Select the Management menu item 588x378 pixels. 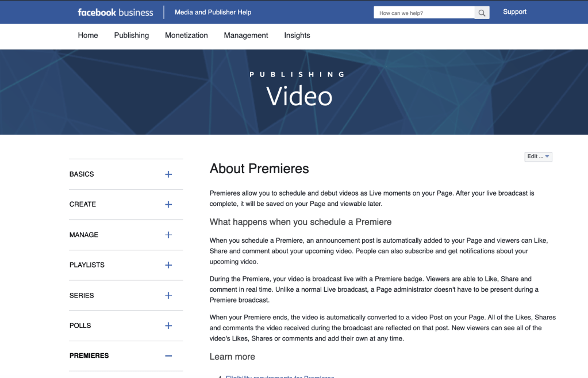pos(246,35)
